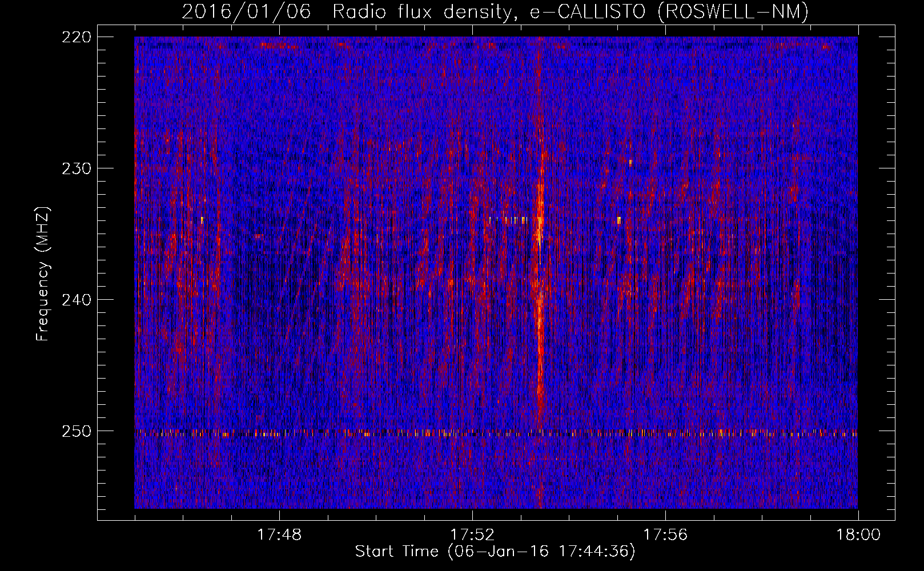Click the 17:48 time tick label
The height and width of the screenshot is (571, 924).
click(279, 535)
